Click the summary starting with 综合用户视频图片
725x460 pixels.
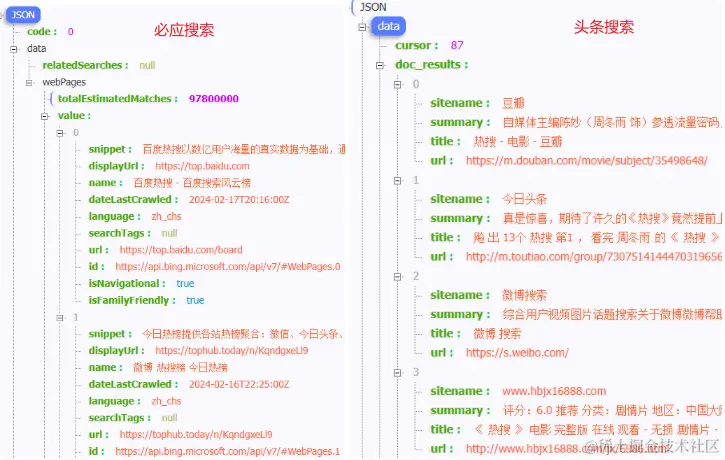click(x=612, y=315)
